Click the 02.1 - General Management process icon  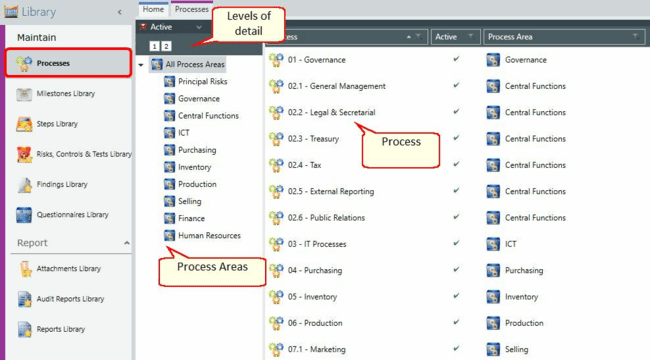(276, 86)
